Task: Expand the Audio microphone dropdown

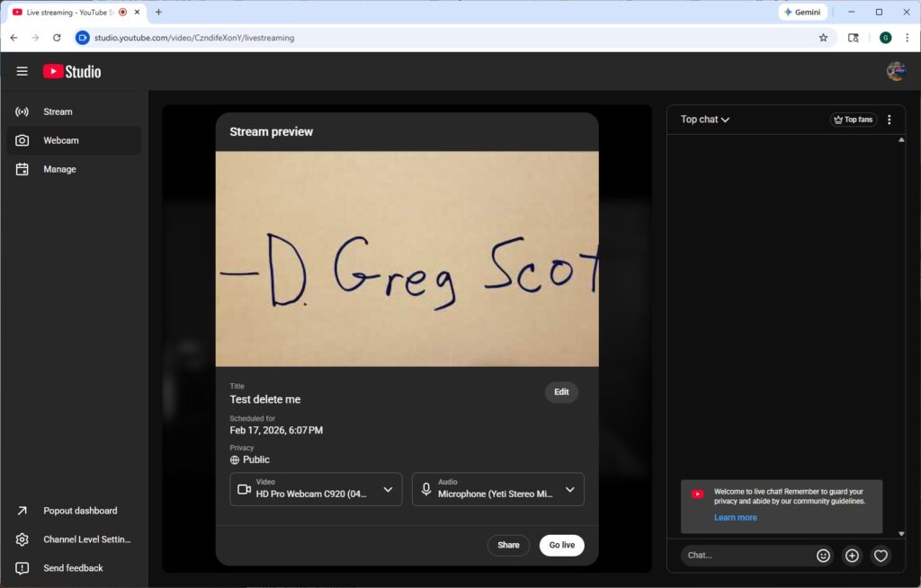Action: click(570, 489)
